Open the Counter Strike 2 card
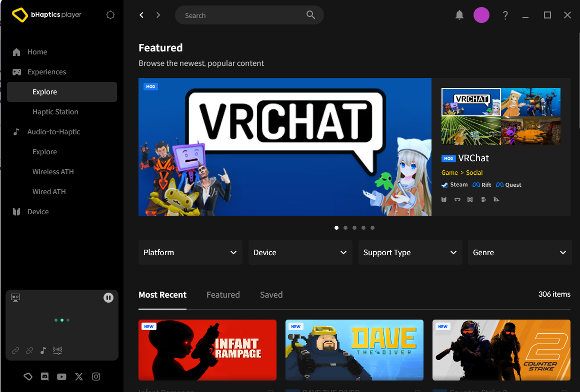Screen dimensions: 580x392 [501, 350]
